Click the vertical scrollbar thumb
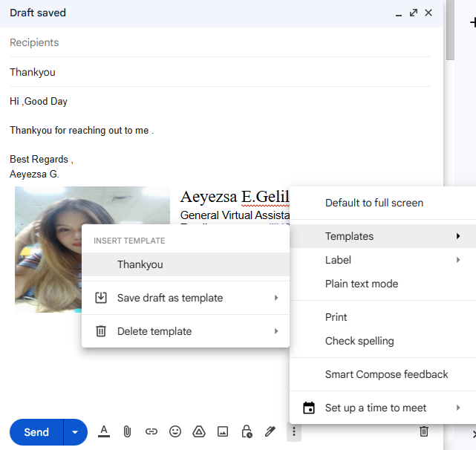Viewport: 476px width, 450px height. [450, 30]
